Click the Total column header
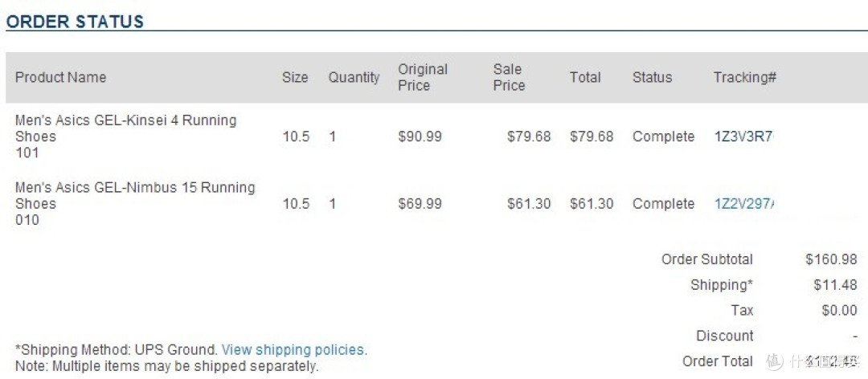 click(x=585, y=77)
